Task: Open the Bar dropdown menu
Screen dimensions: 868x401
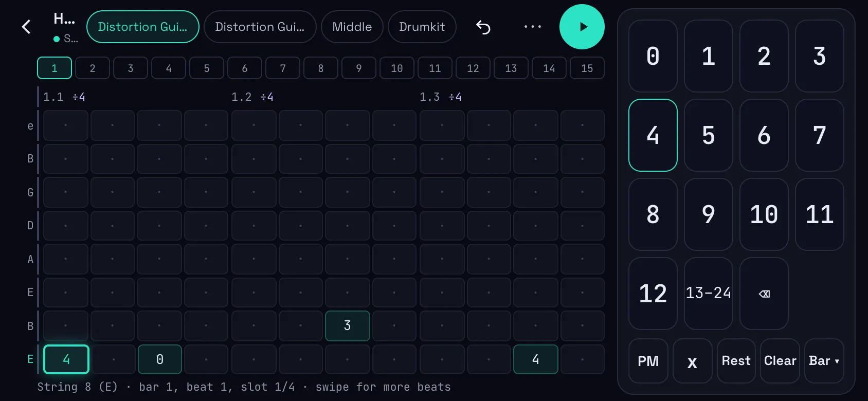Action: point(824,361)
